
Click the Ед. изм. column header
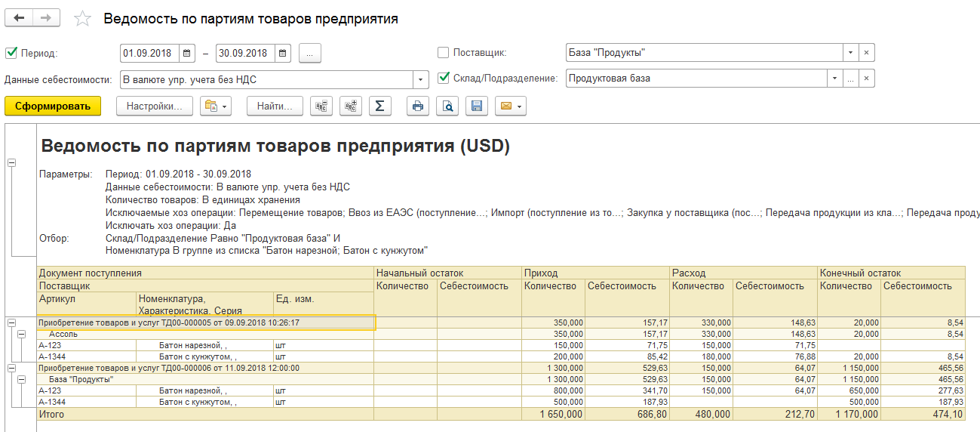[x=324, y=304]
